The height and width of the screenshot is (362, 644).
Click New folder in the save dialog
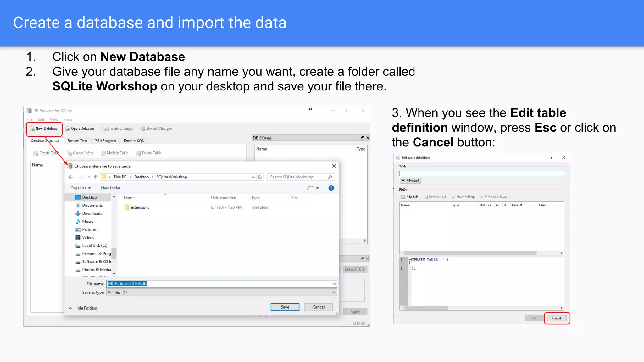coord(111,188)
